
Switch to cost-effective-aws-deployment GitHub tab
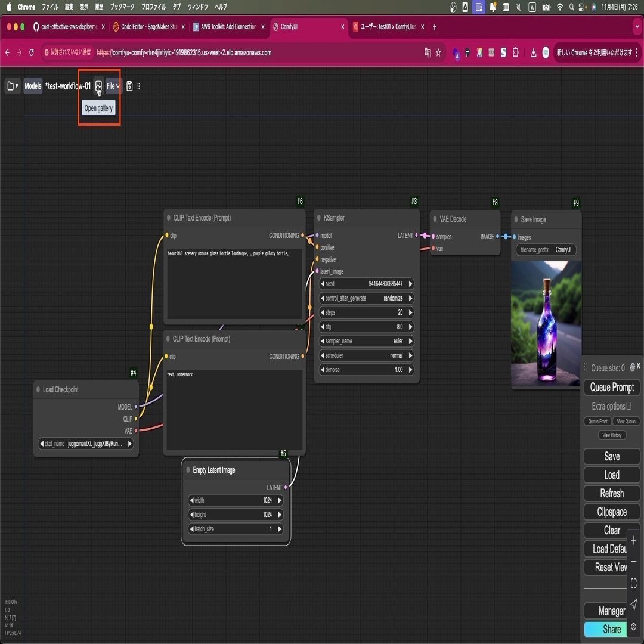pos(69,27)
